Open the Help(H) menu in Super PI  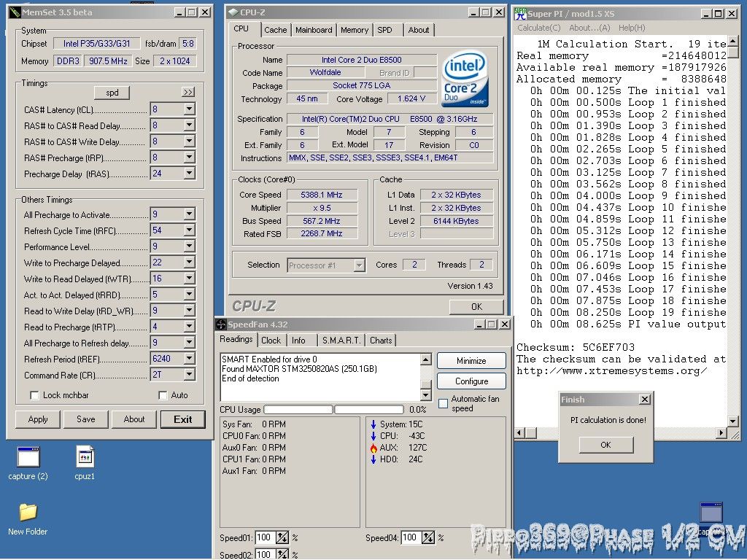pyautogui.click(x=632, y=28)
